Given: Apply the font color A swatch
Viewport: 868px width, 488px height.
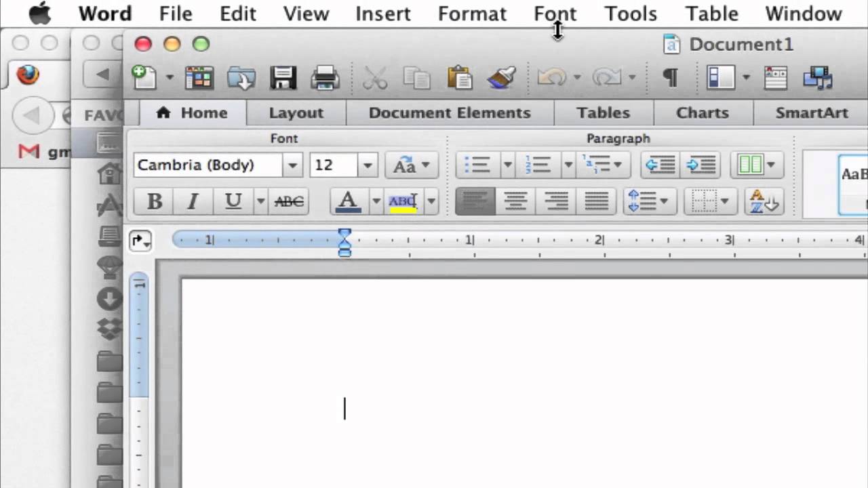Looking at the screenshot, I should pos(349,201).
